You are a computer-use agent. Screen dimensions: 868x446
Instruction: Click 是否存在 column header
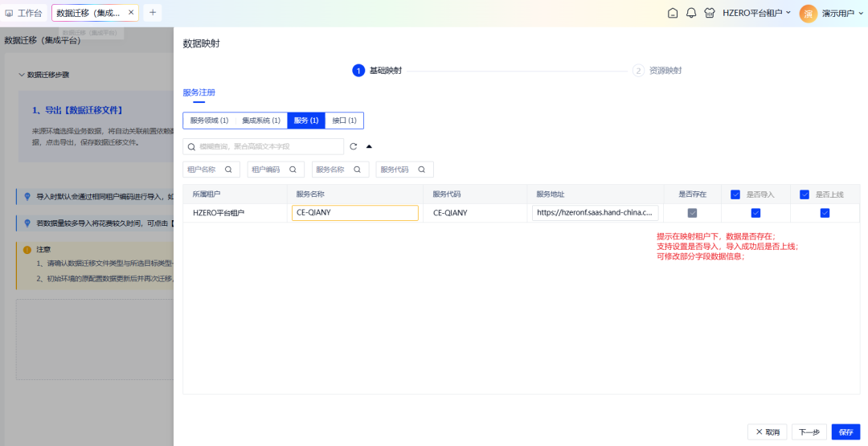coord(693,194)
